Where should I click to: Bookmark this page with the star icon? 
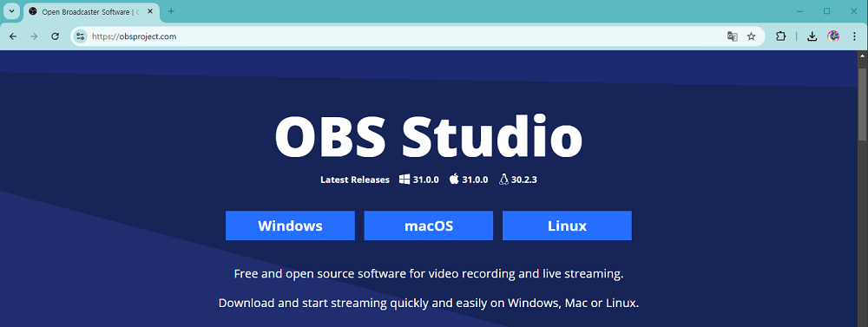point(751,36)
